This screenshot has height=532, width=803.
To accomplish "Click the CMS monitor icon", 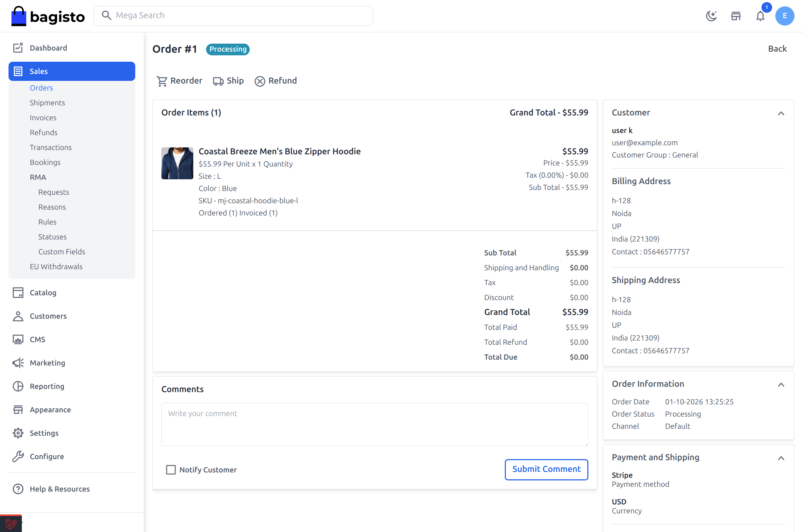I will pos(18,339).
